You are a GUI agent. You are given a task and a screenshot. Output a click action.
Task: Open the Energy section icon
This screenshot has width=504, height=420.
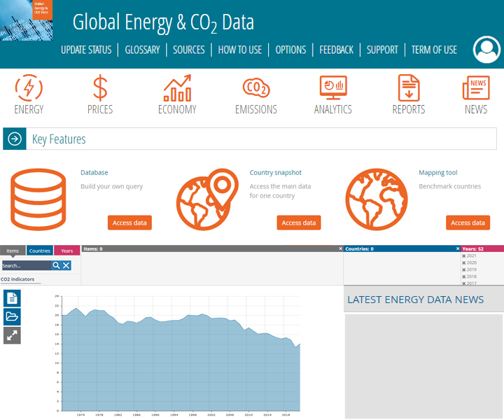[x=29, y=88]
